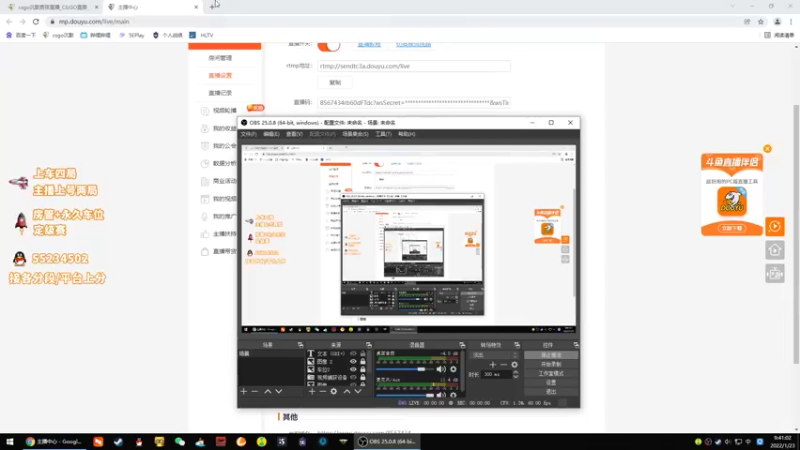Screen dimensions: 800x450
Task: Add a transition with the plus icon
Action: [x=492, y=364]
